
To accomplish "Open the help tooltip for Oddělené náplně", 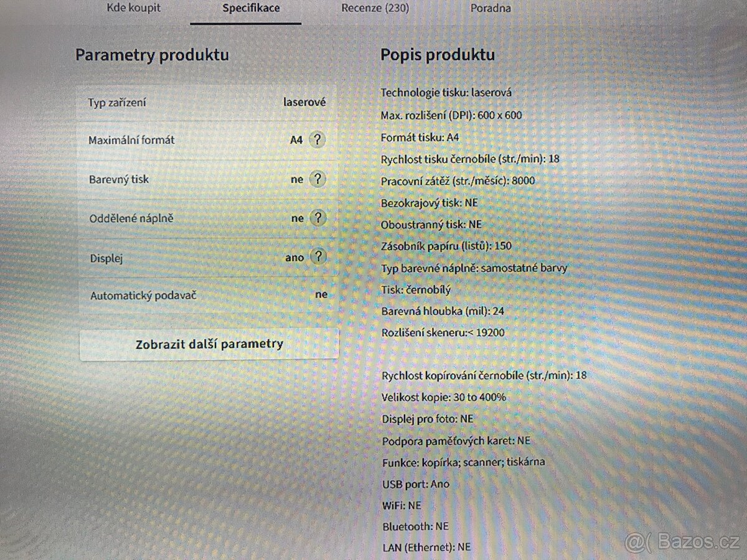I will click(x=317, y=218).
